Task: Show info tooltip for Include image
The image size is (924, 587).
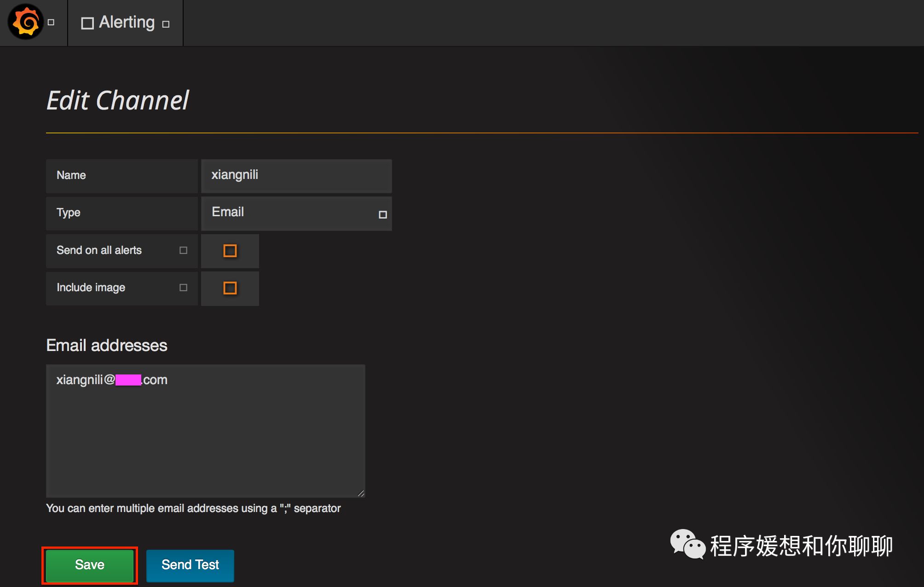Action: point(183,288)
